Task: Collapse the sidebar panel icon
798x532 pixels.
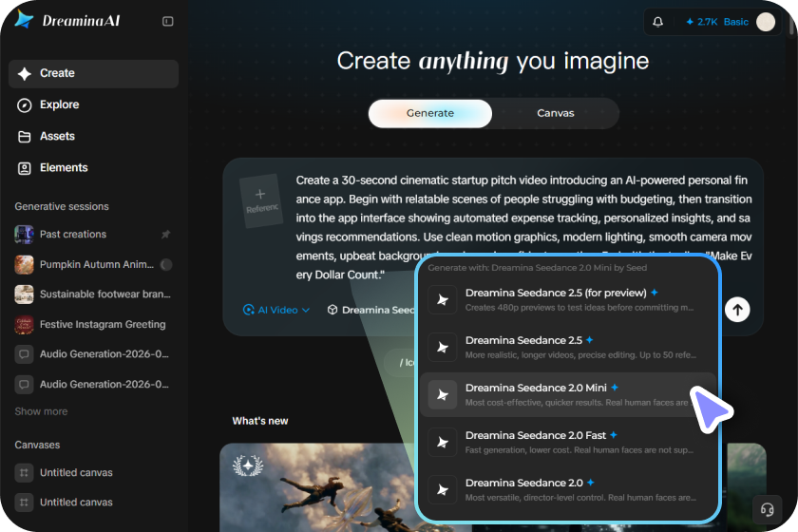Action: point(168,22)
